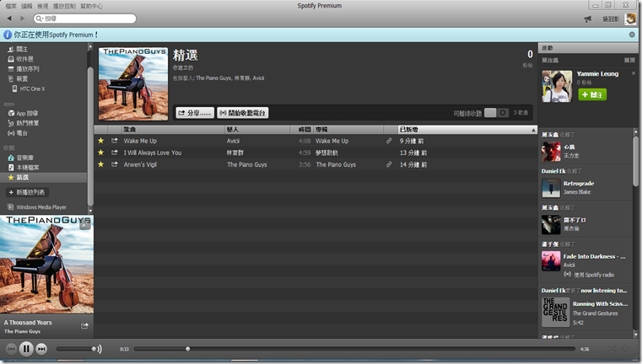The image size is (642, 364).
Task: Dismiss the Yammie Leung suggestion
Action: (x=634, y=73)
